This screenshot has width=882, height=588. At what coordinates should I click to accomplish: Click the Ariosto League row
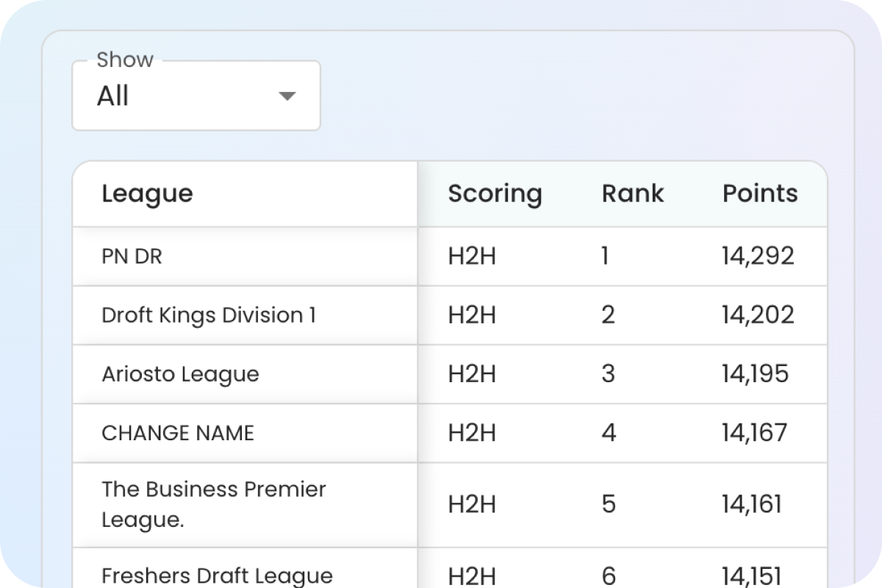click(x=180, y=374)
